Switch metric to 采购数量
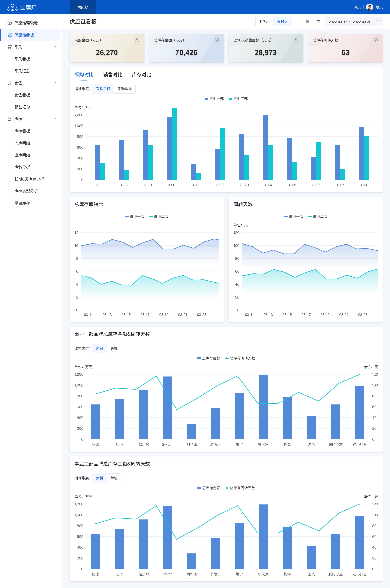The image size is (390, 588). 125,89
